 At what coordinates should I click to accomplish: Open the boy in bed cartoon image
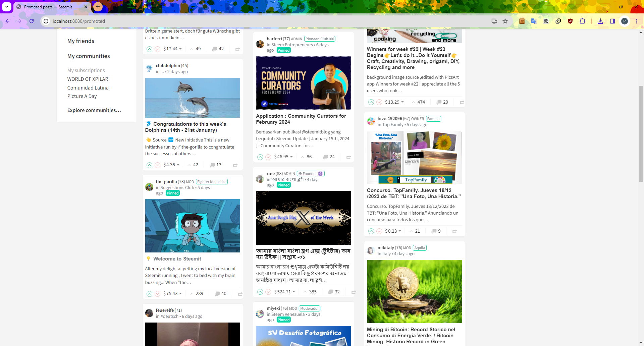point(193,226)
